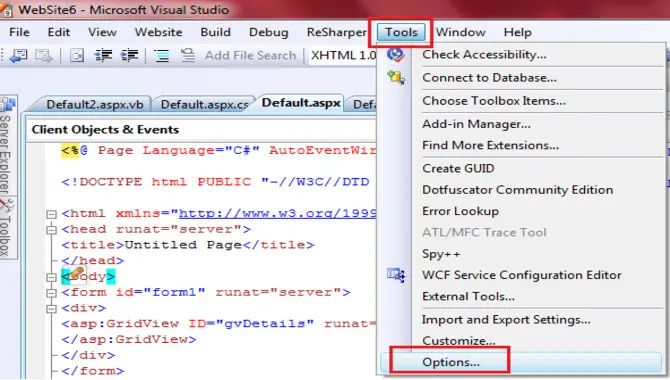The image size is (670, 380).
Task: Collapse the form element outline node
Action: (51, 293)
